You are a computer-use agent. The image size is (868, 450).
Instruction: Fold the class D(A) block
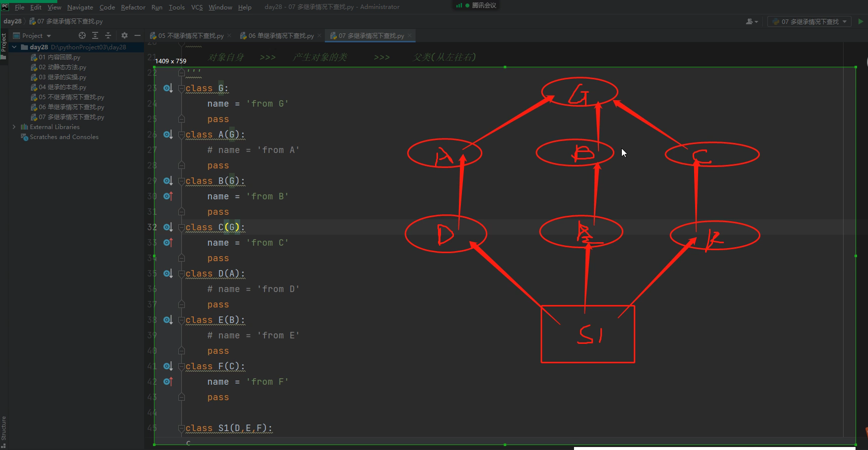[x=181, y=274]
